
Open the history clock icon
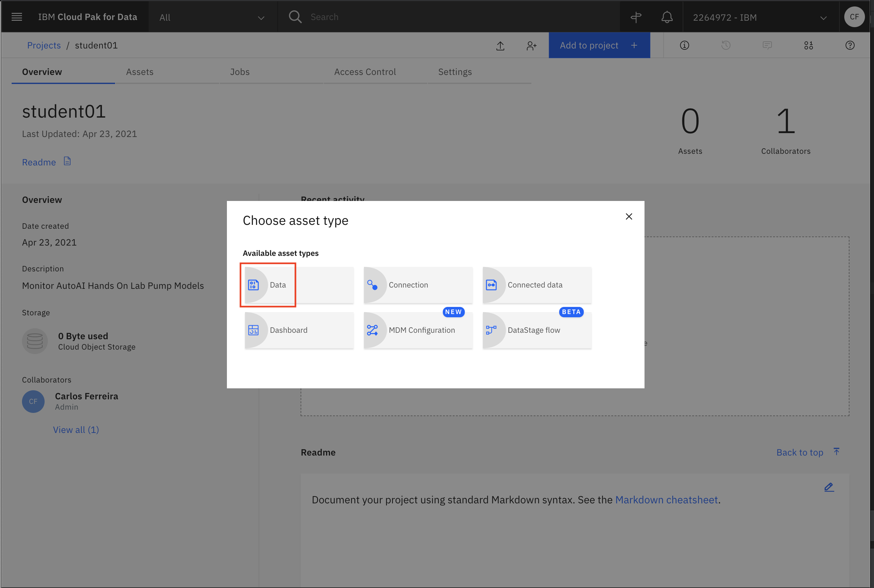(726, 45)
